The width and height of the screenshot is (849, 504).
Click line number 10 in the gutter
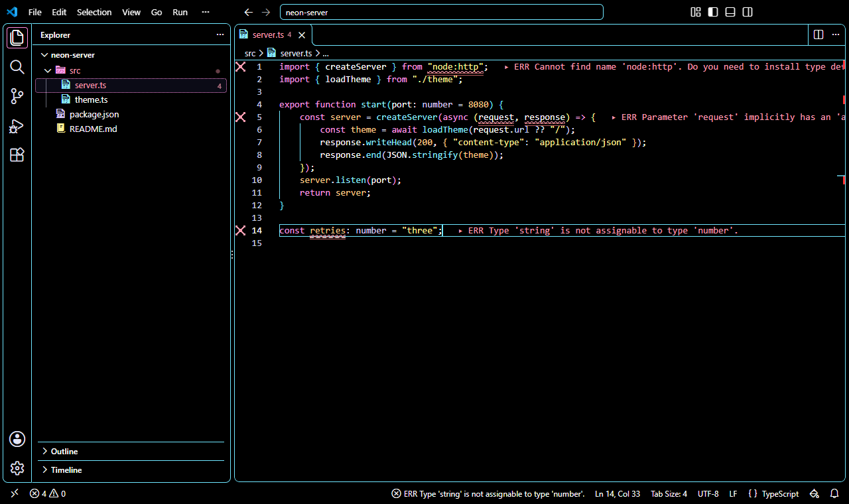click(257, 180)
